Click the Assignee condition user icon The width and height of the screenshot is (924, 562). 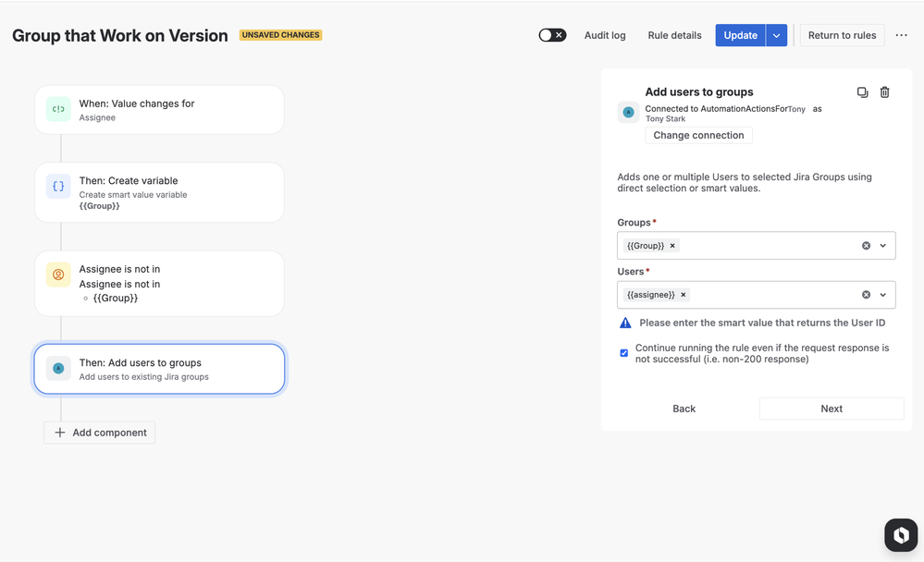(x=58, y=275)
